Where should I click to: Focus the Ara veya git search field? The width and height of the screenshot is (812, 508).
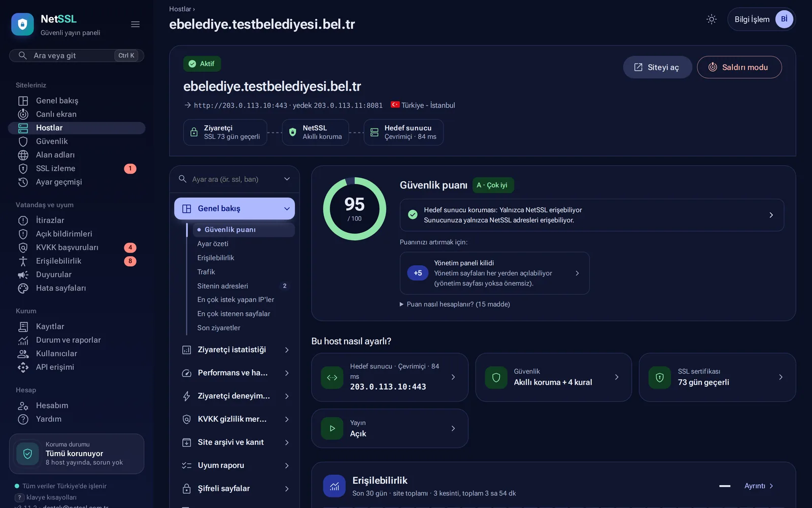pyautogui.click(x=77, y=55)
